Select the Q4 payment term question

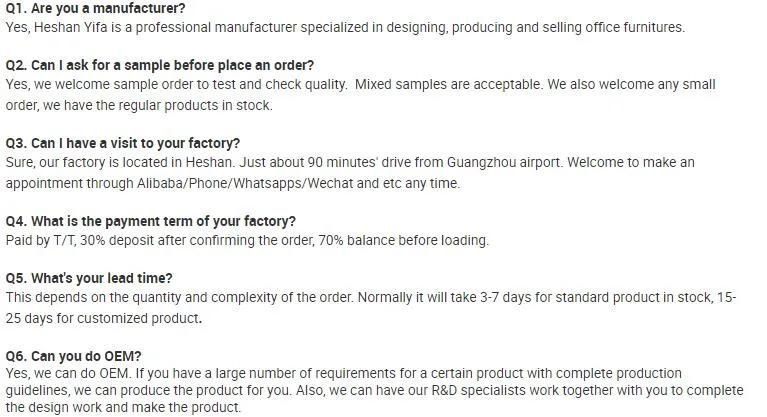click(151, 221)
